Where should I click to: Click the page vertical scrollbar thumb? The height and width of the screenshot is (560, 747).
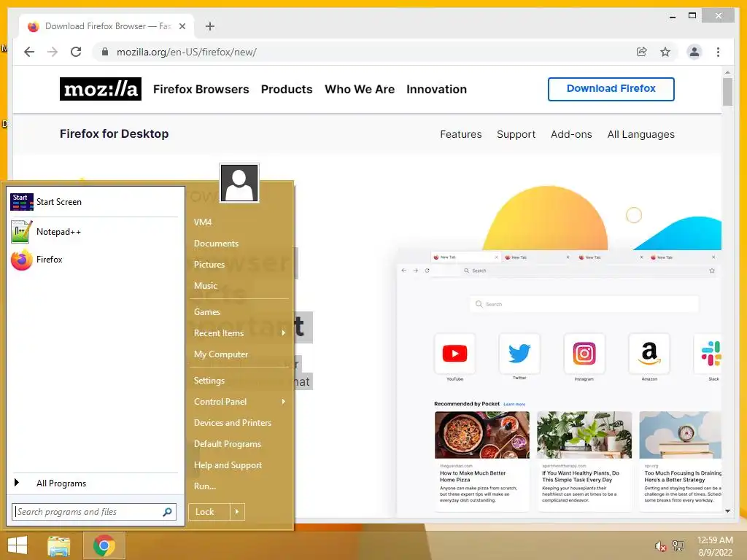coord(727,91)
